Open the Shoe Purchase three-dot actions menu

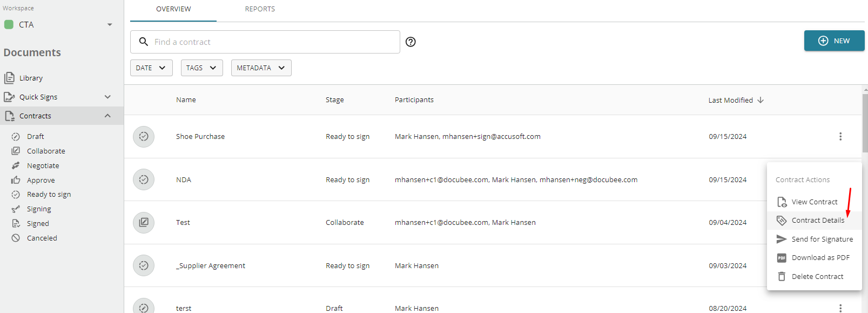click(840, 136)
